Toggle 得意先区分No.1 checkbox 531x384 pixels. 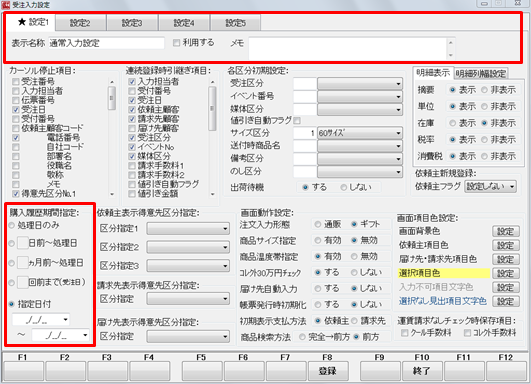click(16, 194)
